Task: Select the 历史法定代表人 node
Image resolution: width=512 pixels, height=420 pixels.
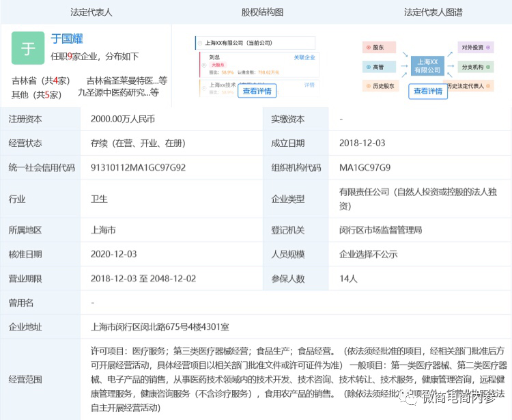Action: click(470, 86)
